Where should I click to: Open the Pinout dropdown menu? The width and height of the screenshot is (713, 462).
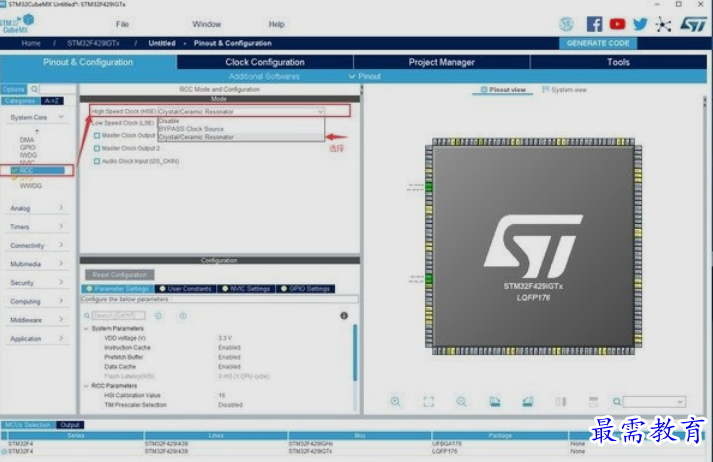[365, 76]
